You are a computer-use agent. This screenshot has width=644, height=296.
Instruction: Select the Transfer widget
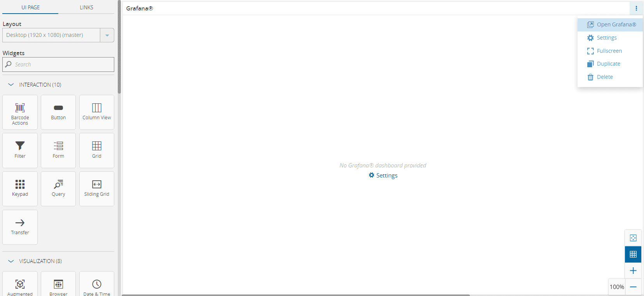(x=20, y=227)
